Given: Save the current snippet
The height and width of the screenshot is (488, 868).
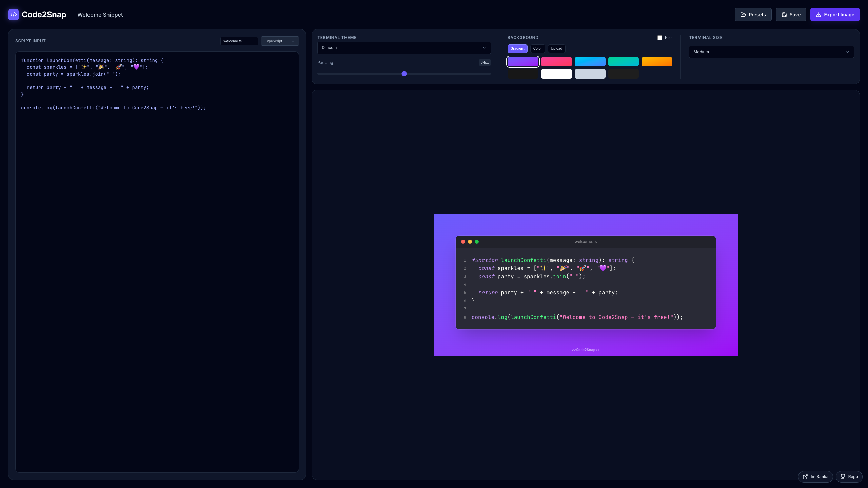Looking at the screenshot, I should pyautogui.click(x=791, y=15).
